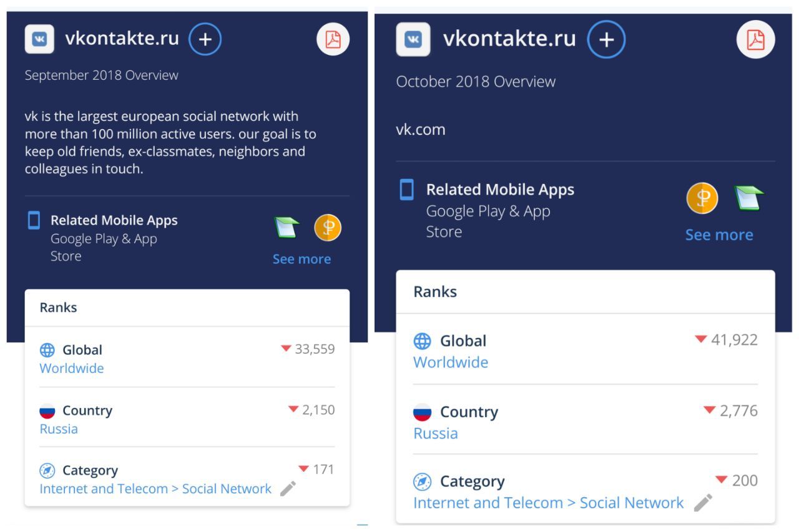Image resolution: width=799 pixels, height=532 pixels.
Task: Click Related Mobile Apps heading, October
Action: (500, 190)
